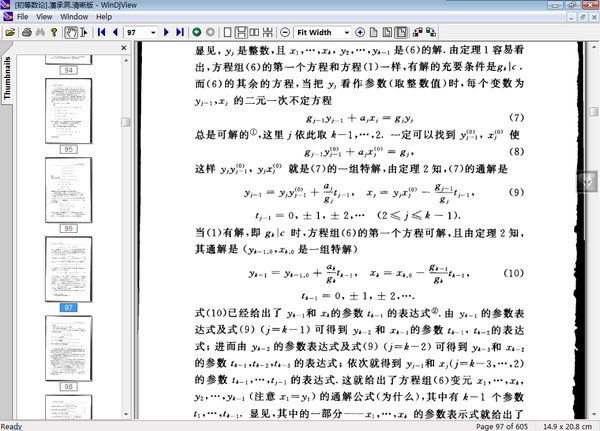Open the Help menu

[104, 17]
